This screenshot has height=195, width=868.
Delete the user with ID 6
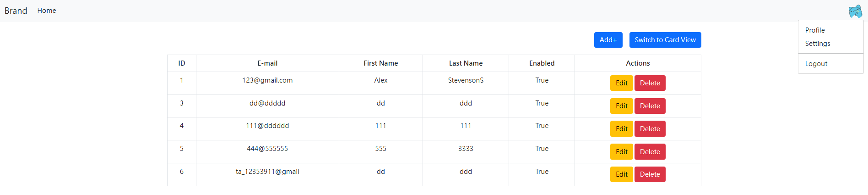click(650, 174)
